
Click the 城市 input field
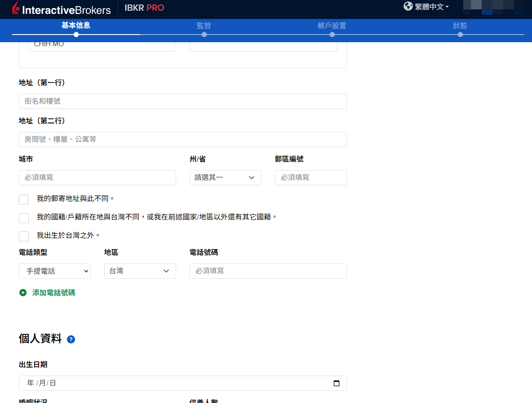pos(98,178)
